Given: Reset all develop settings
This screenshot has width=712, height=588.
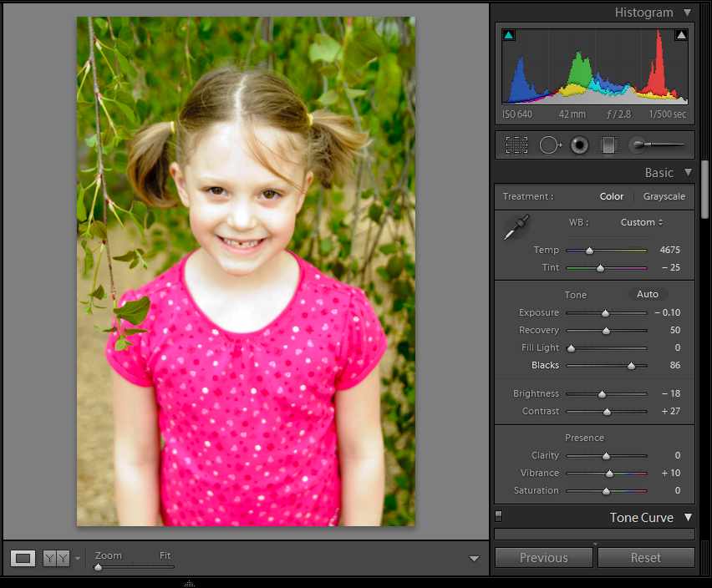Looking at the screenshot, I should pyautogui.click(x=645, y=557).
